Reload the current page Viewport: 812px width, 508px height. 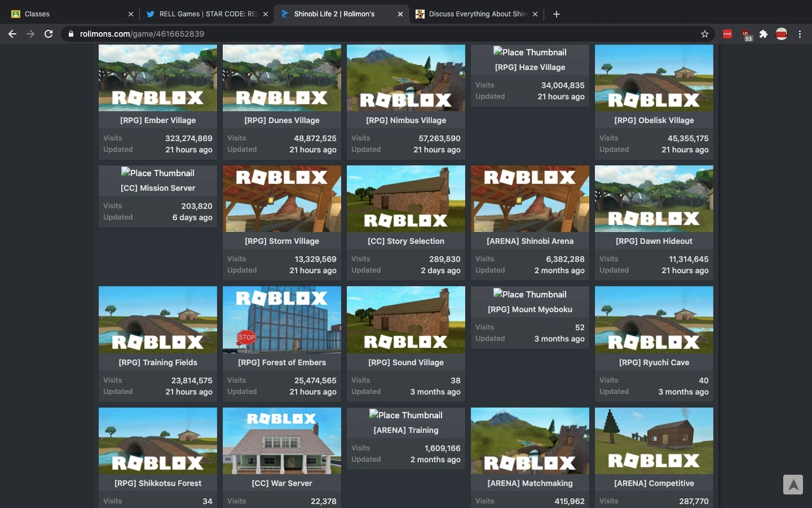point(48,34)
